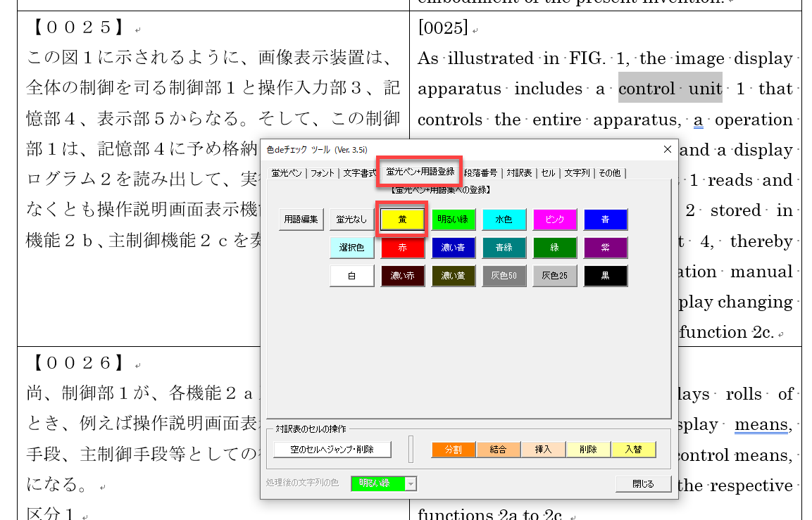Screen dimensions: 812x520
Task: Click the 灰色50 gray swatch
Action: point(504,276)
